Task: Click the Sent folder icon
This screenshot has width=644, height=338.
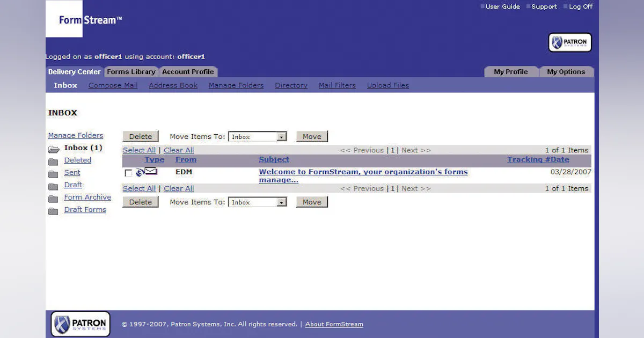Action: click(x=53, y=174)
